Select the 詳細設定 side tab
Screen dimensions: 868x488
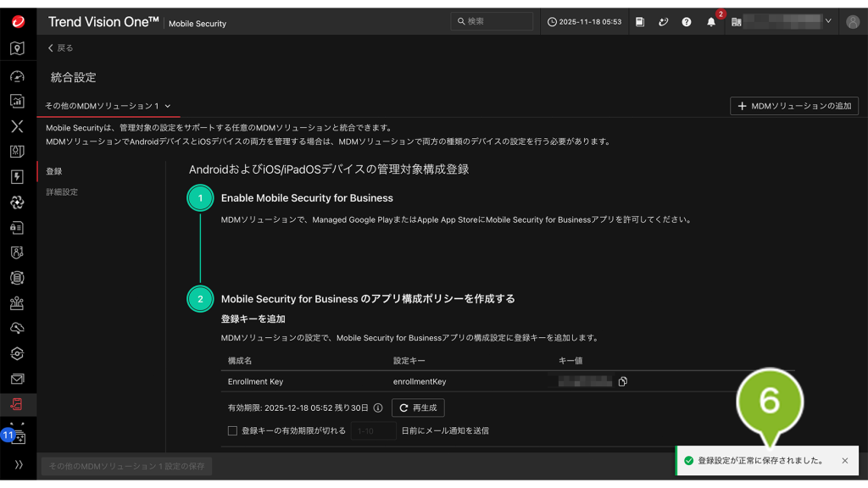(62, 192)
